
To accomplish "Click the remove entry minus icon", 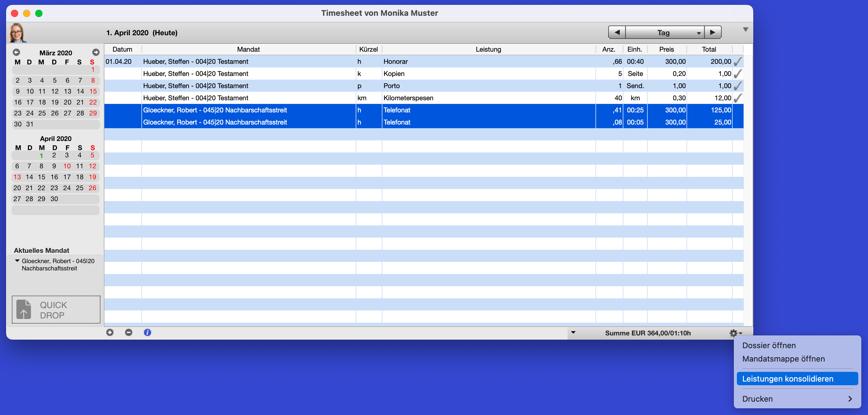I will pos(128,332).
